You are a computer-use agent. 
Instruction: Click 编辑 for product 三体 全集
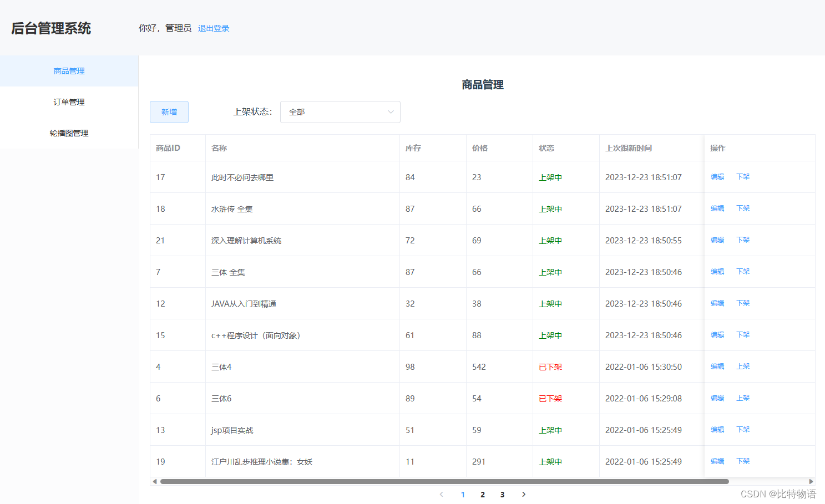pyautogui.click(x=717, y=272)
